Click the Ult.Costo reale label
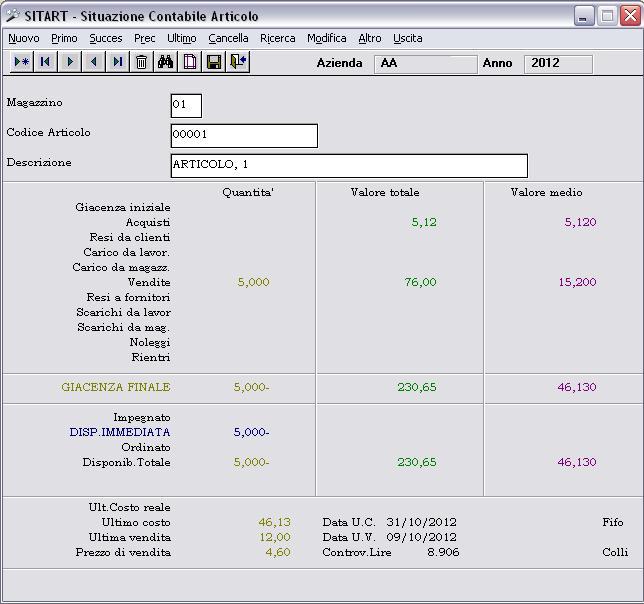This screenshot has width=644, height=604. pyautogui.click(x=129, y=508)
